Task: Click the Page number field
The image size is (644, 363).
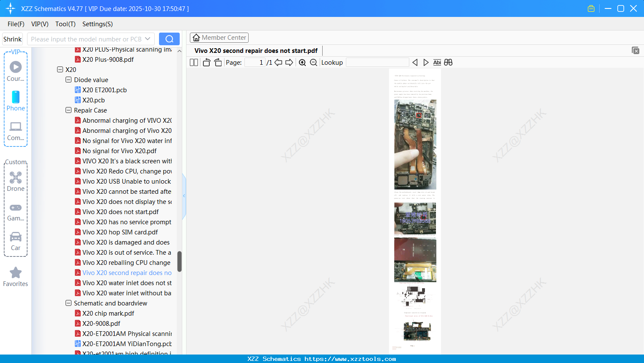Action: pyautogui.click(x=255, y=63)
